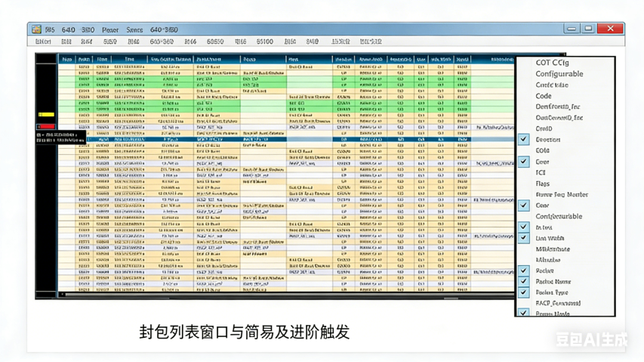Maximize the packet list window
The image size is (644, 362).
pos(589,29)
